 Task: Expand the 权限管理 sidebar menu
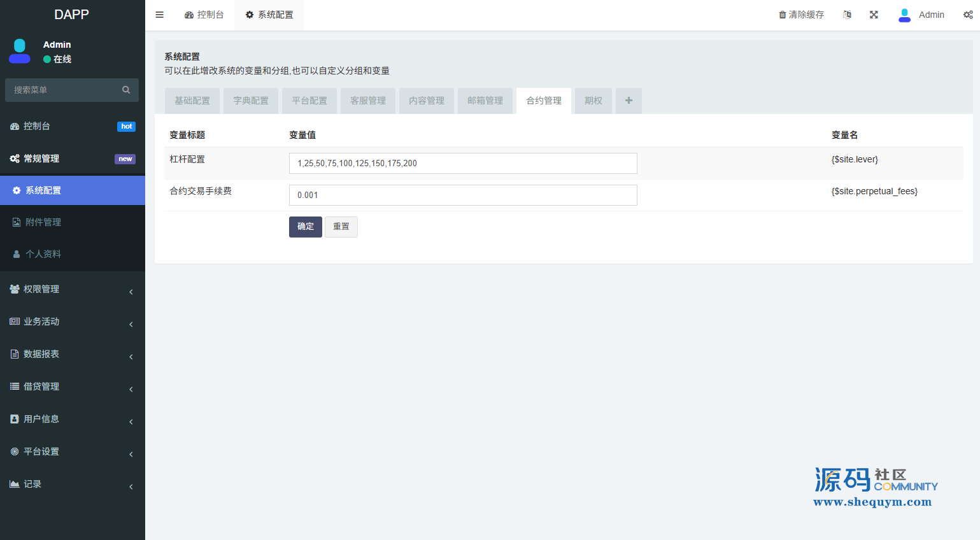[x=72, y=289]
